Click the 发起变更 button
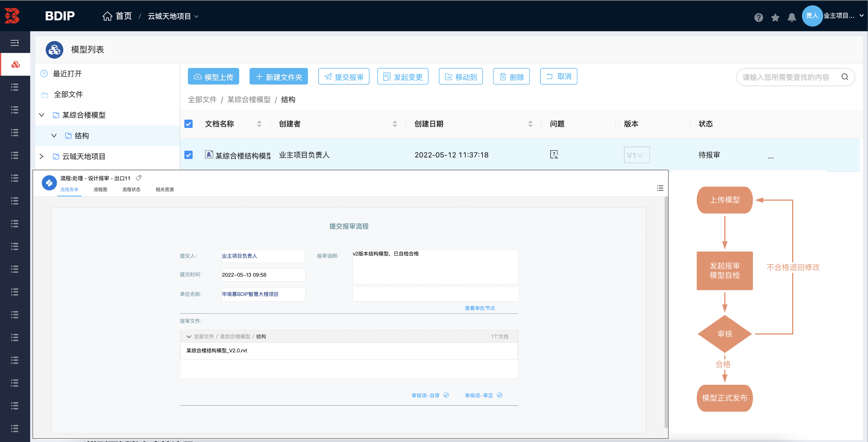868x442 pixels. point(403,77)
